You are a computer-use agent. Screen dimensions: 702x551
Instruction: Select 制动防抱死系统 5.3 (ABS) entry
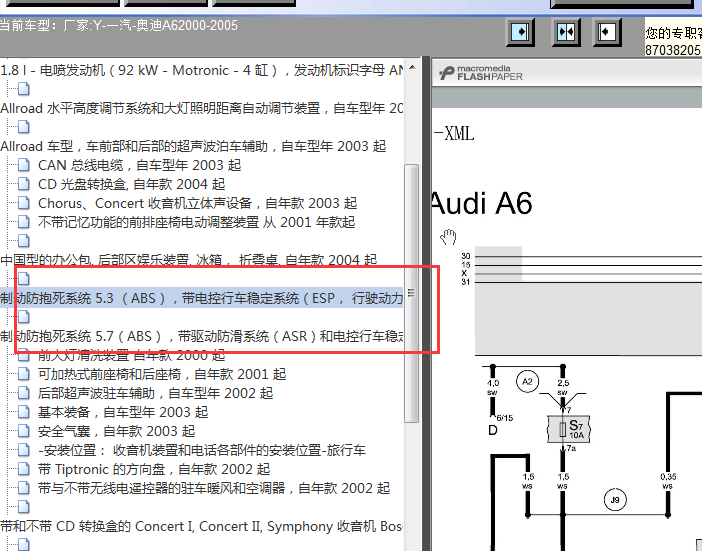201,298
